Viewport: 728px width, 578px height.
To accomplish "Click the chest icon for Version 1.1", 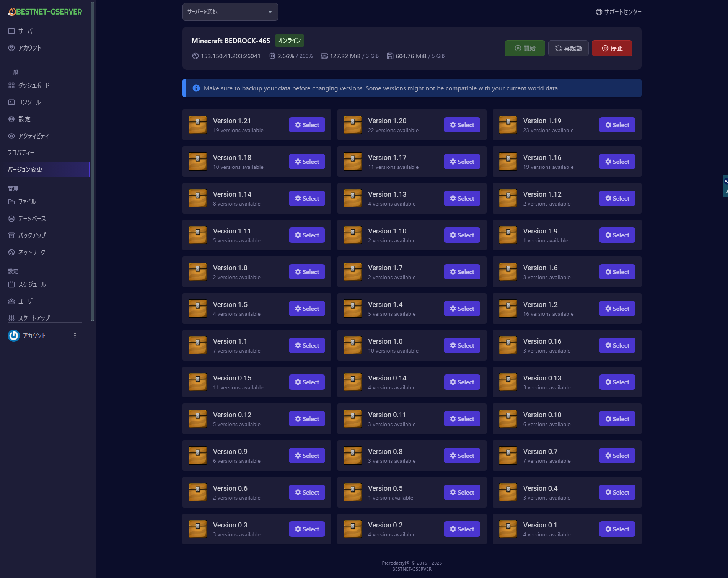I will click(x=198, y=345).
